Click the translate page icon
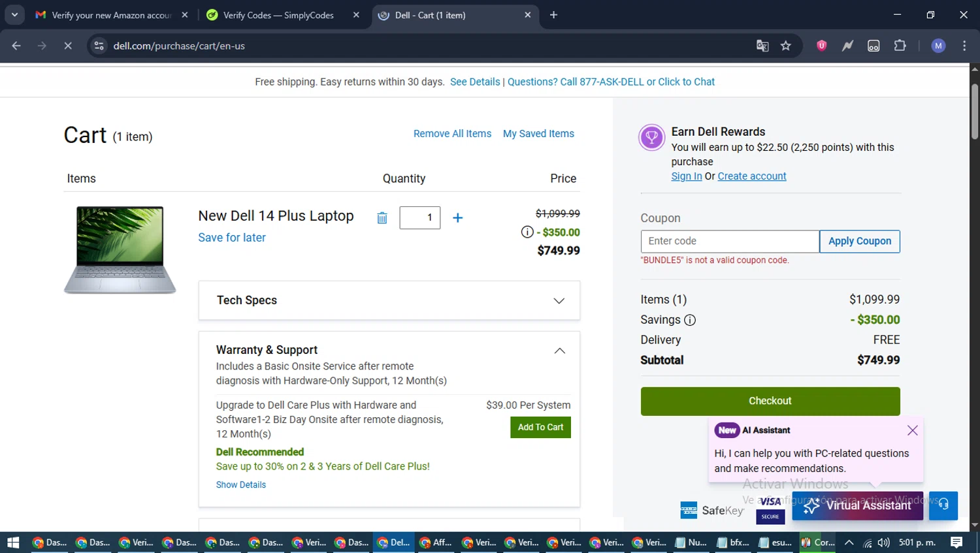980x553 pixels. click(x=762, y=46)
